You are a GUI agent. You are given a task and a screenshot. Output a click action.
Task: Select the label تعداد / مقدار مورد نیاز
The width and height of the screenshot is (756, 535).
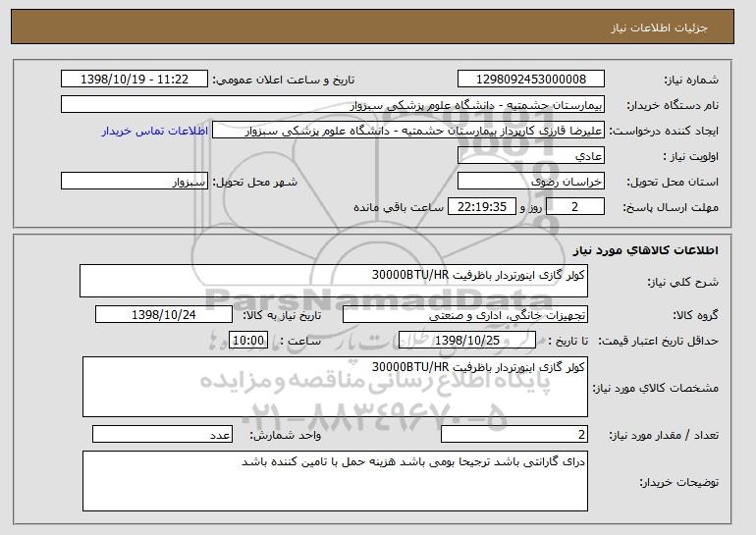(x=664, y=435)
